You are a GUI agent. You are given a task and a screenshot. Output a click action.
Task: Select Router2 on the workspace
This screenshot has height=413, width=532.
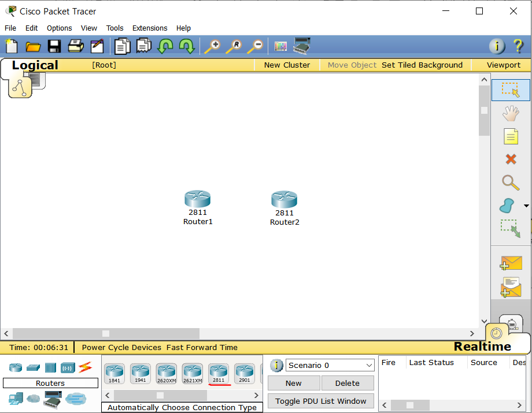point(284,199)
